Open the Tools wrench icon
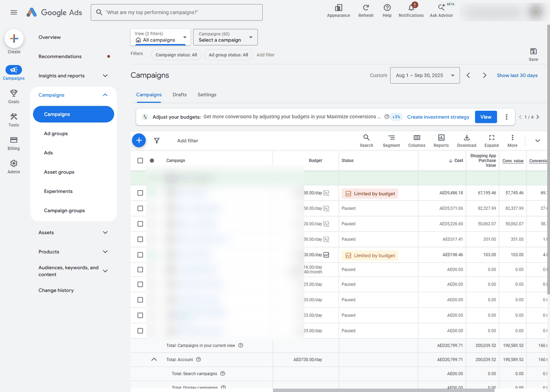Image resolution: width=550 pixels, height=392 pixels. (x=14, y=117)
